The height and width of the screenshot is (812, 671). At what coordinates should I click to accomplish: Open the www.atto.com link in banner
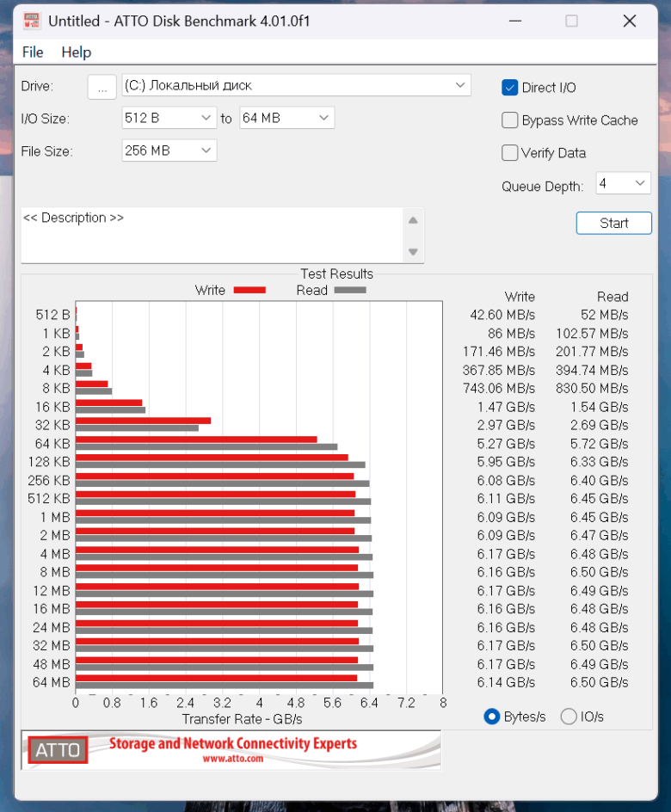pos(233,759)
